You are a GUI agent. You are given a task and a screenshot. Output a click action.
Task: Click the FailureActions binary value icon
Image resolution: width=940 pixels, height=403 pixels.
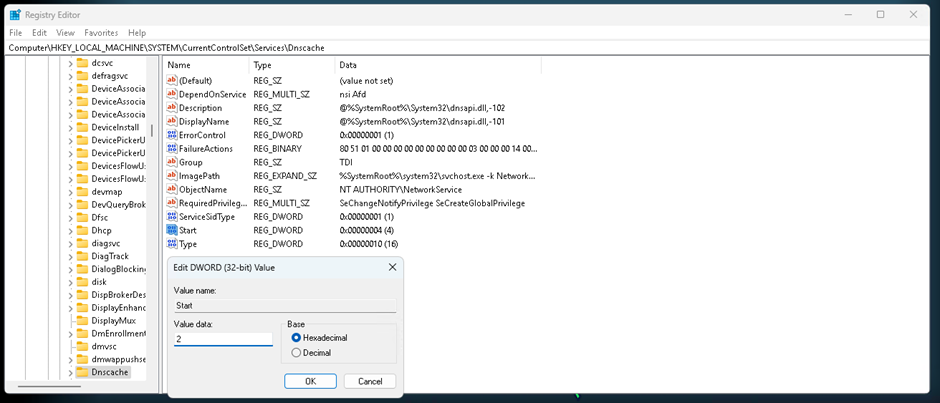[x=172, y=149]
